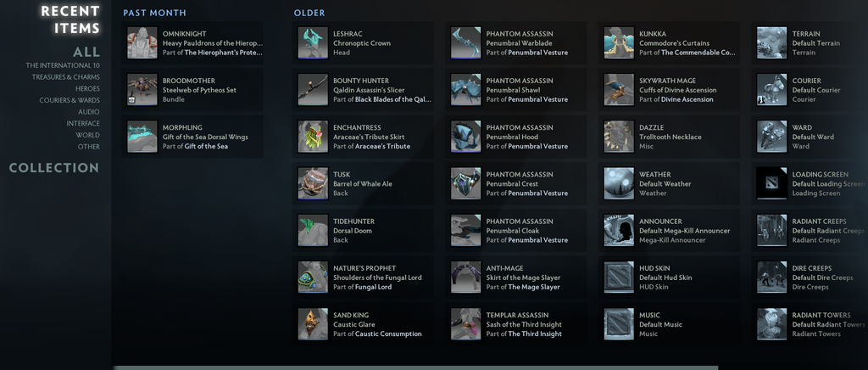
Task: Open the Treasures & Charms category
Action: tap(66, 77)
